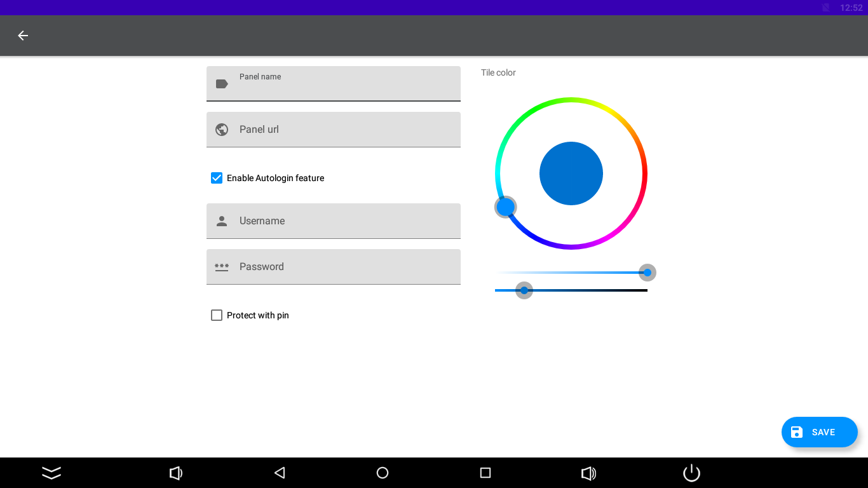Click the lower brightness slider handle

[524, 290]
